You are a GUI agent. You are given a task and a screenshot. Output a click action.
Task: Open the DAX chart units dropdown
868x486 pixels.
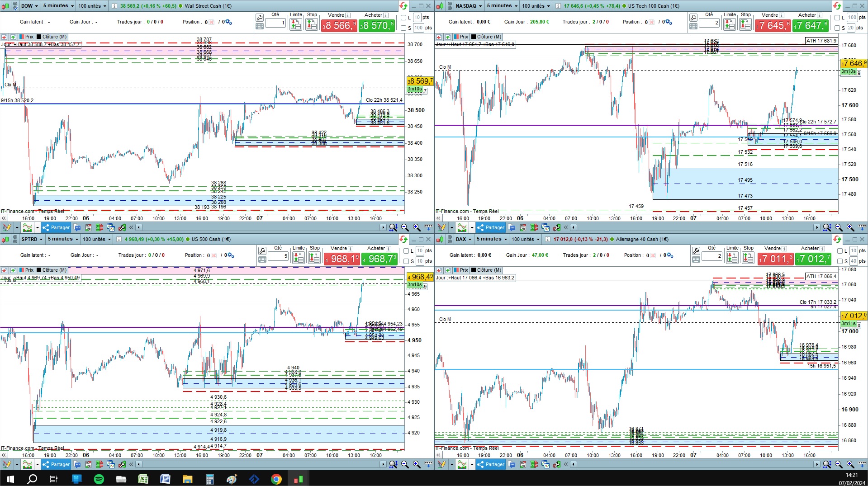point(525,239)
